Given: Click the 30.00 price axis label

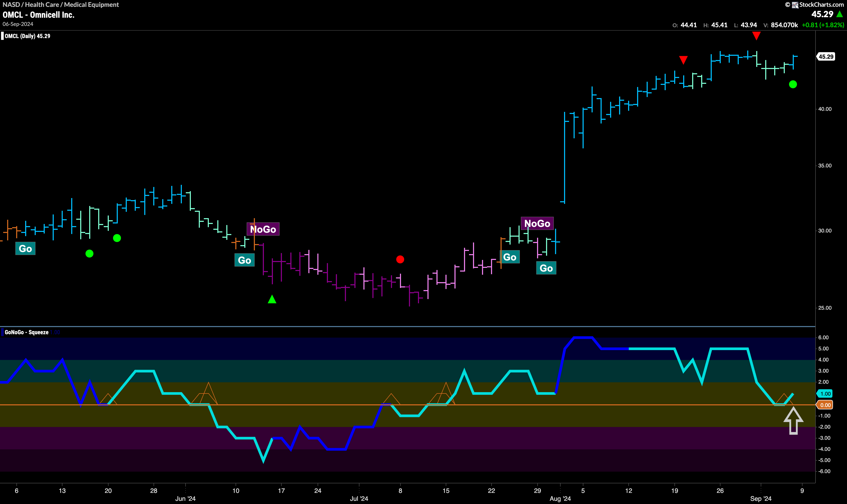Looking at the screenshot, I should [x=825, y=231].
